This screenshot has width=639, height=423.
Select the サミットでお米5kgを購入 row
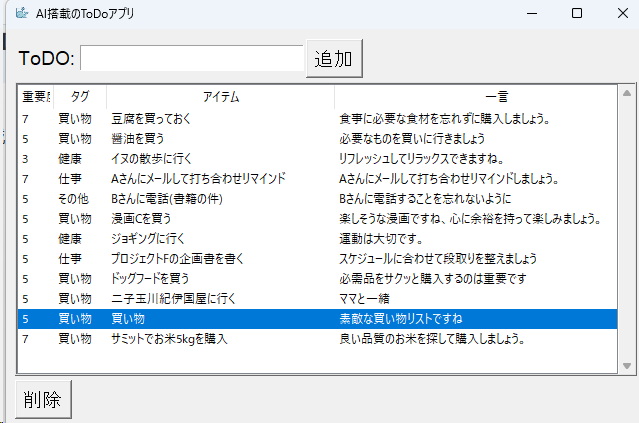click(169, 339)
